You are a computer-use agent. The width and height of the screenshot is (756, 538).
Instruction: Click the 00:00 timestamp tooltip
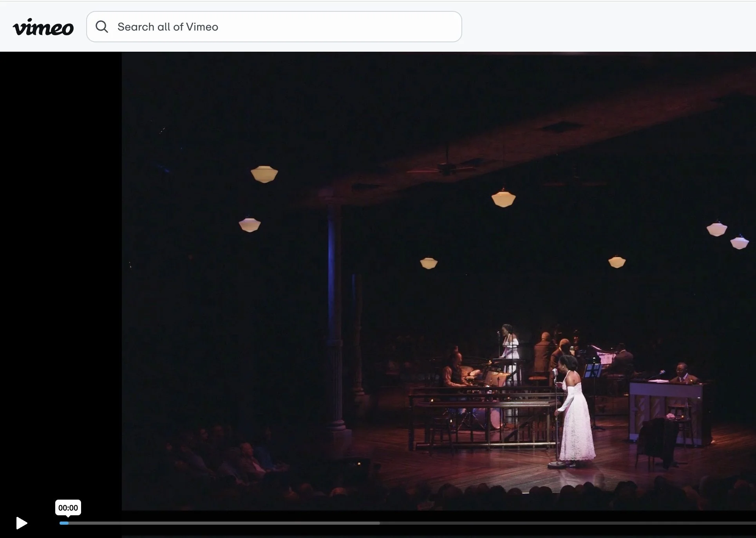point(68,508)
